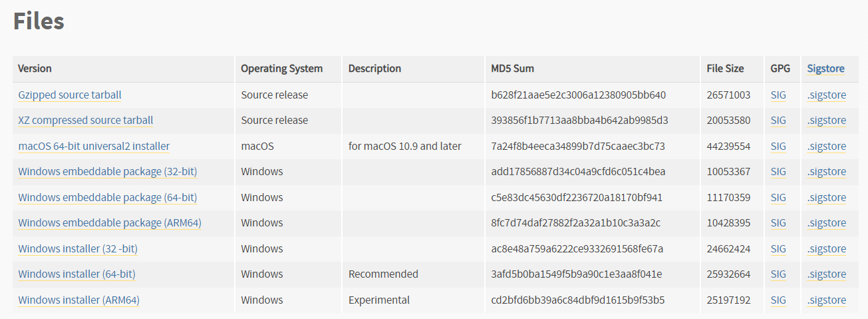The image size is (868, 319).
Task: Open SIG for Windows installer (ARM64)
Action: point(778,300)
